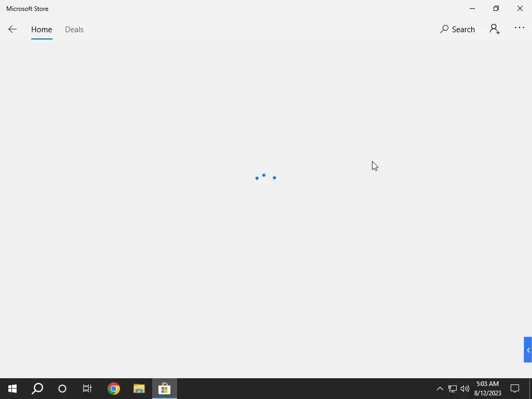Close the Microsoft Store window
The height and width of the screenshot is (399, 532).
coord(520,8)
